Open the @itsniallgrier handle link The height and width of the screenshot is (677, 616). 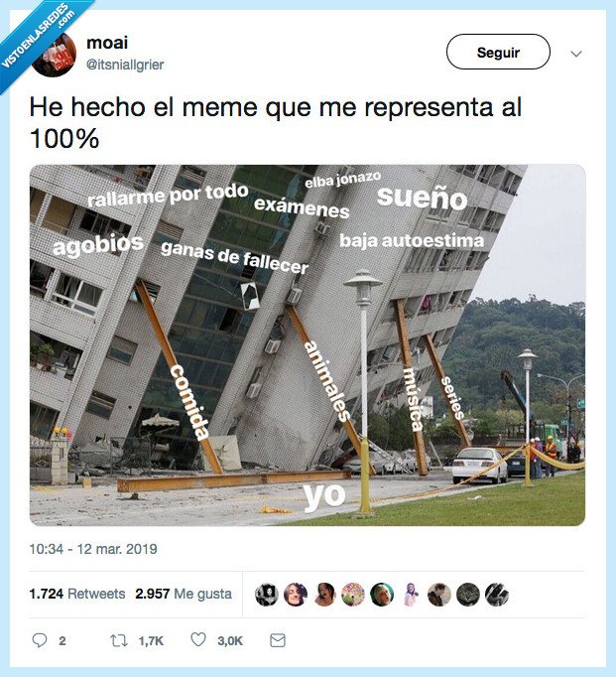pos(125,65)
